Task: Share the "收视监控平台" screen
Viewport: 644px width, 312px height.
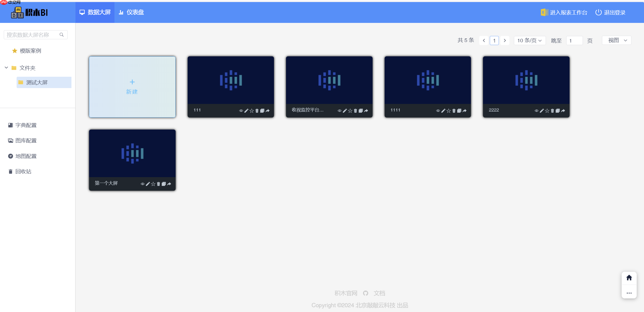Action: (x=366, y=110)
